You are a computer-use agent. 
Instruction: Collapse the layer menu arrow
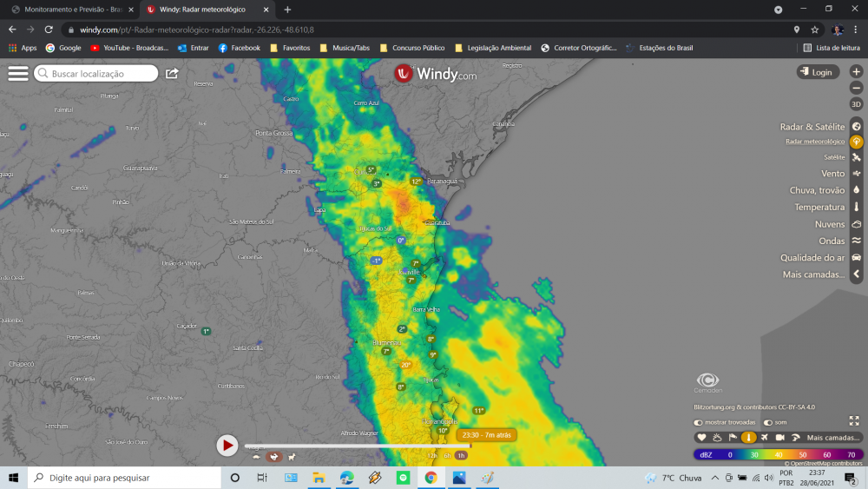pyautogui.click(x=857, y=274)
